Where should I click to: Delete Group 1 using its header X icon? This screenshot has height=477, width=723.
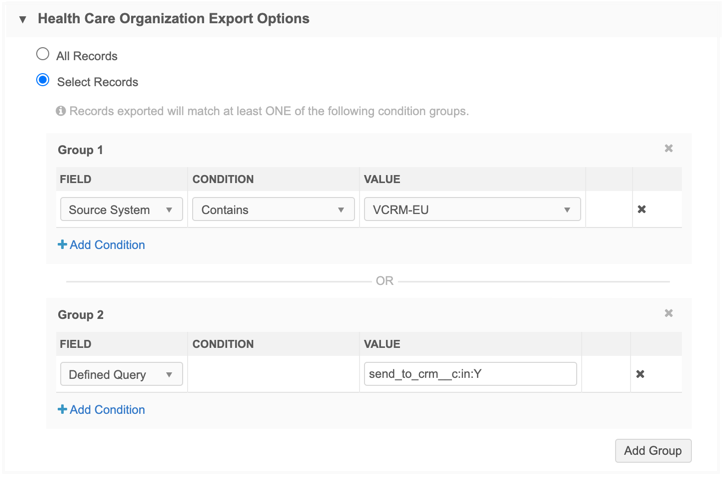click(x=668, y=149)
